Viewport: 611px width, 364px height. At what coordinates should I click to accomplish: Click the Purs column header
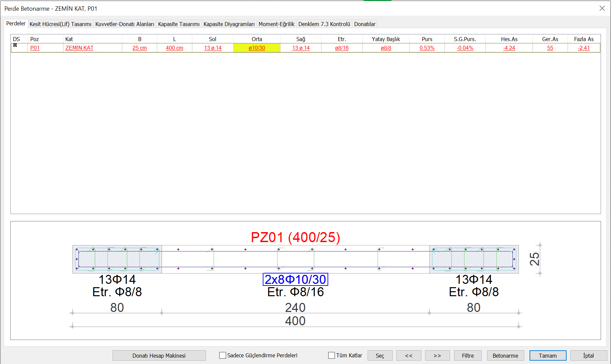coord(427,39)
